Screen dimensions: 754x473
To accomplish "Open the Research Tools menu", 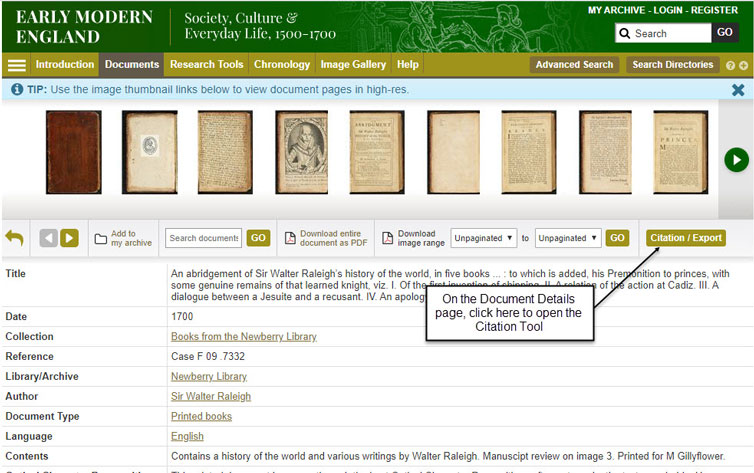I will point(206,64).
